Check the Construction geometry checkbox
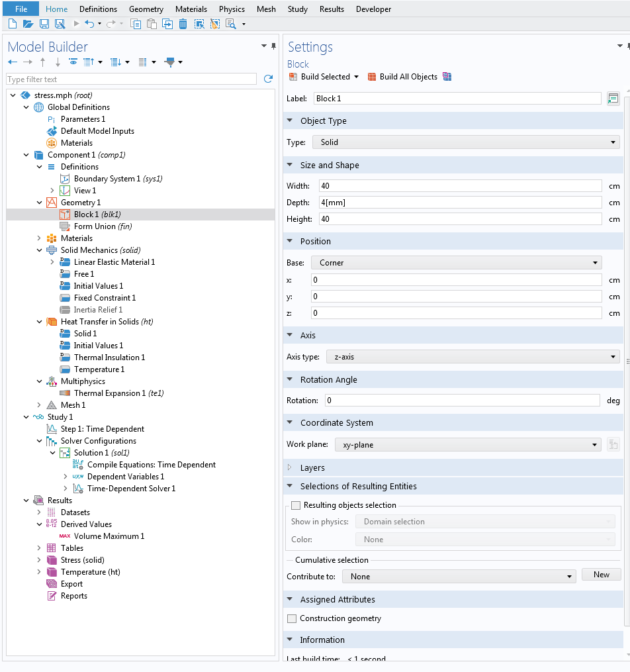 (x=292, y=618)
